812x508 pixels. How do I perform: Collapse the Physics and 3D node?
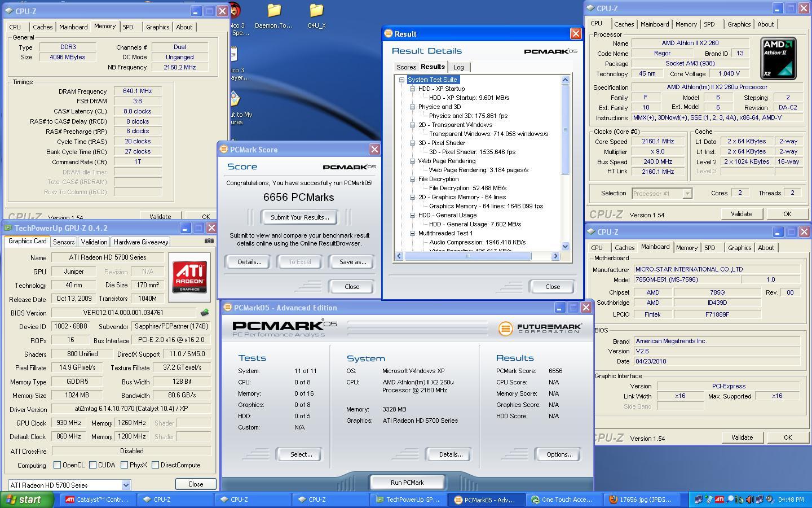[412, 107]
